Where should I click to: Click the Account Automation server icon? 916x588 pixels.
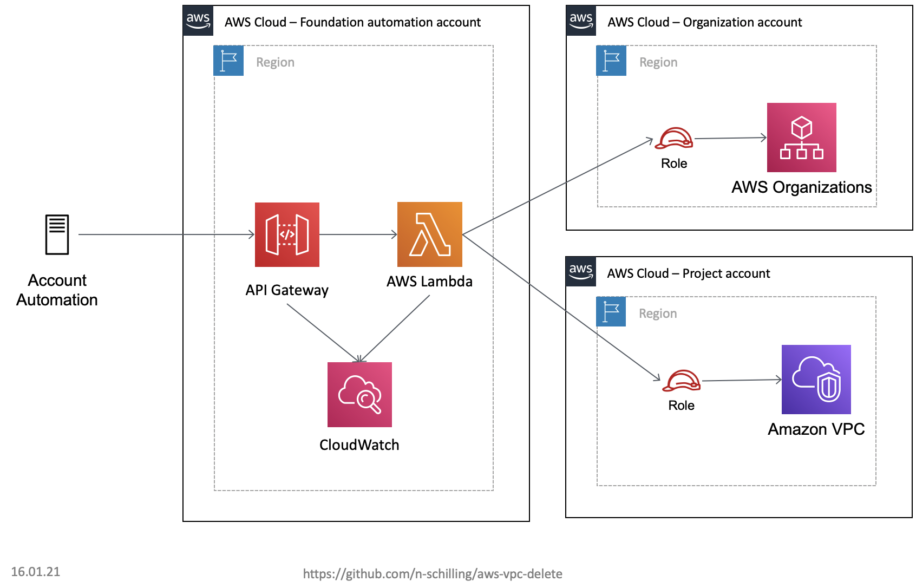(57, 234)
